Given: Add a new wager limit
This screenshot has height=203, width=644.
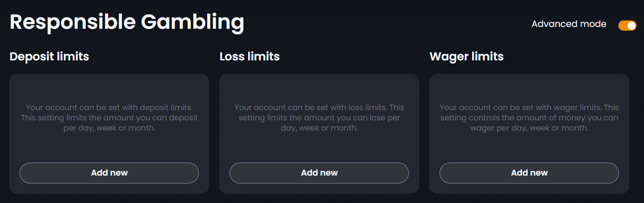Looking at the screenshot, I should point(529,173).
